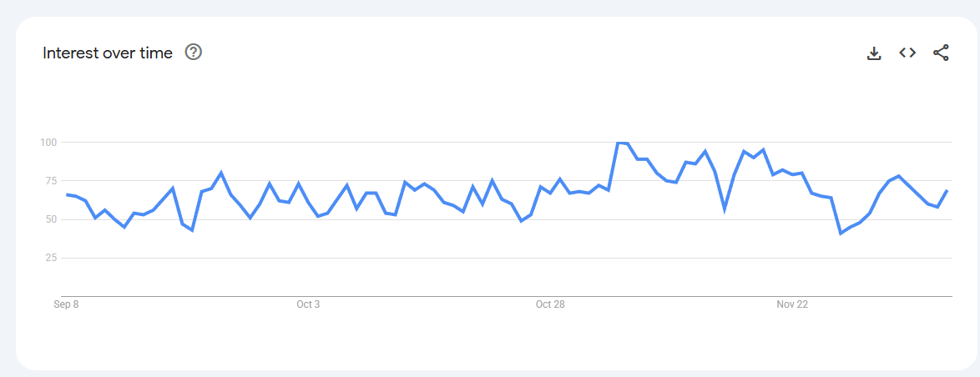
Task: Click the lowest dip after Nov 22
Action: [841, 234]
